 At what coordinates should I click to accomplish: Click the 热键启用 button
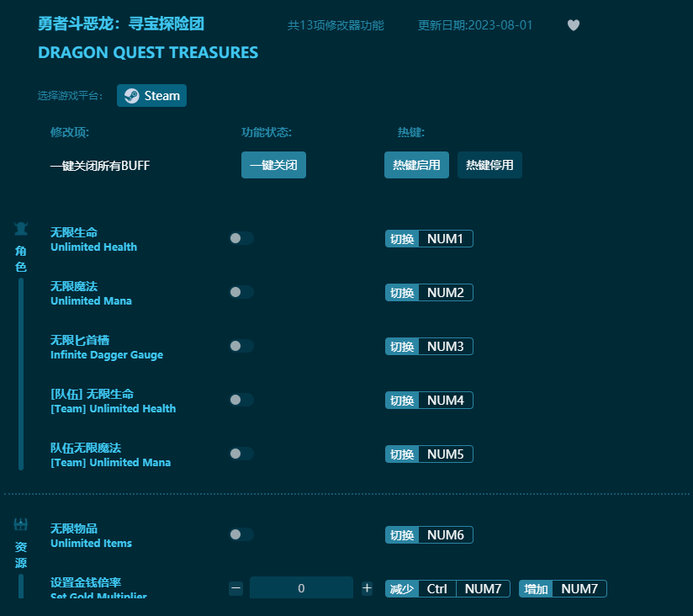coord(416,165)
